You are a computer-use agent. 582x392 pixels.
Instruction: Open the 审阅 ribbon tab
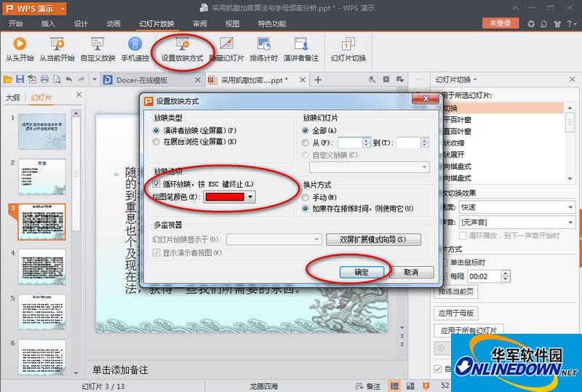pyautogui.click(x=199, y=24)
